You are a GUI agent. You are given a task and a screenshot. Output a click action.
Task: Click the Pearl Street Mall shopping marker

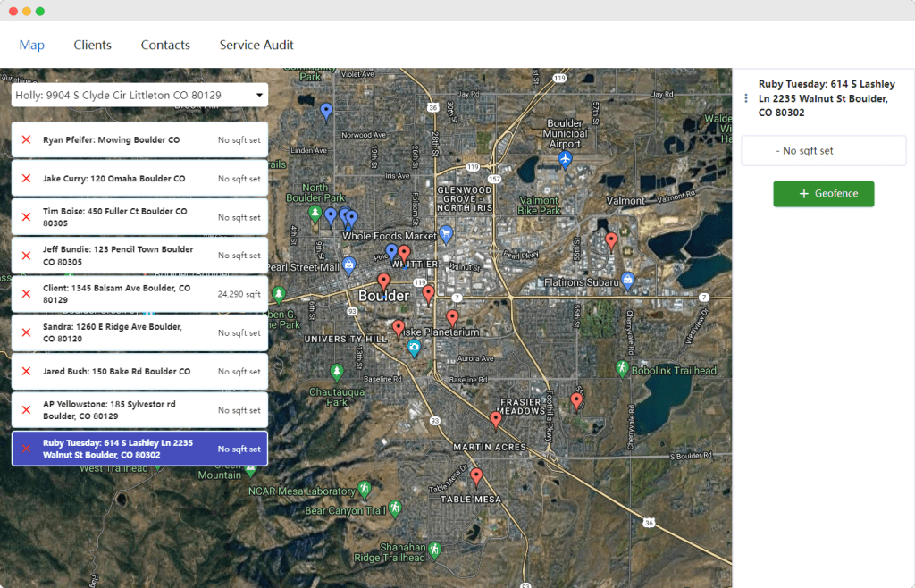click(x=349, y=265)
